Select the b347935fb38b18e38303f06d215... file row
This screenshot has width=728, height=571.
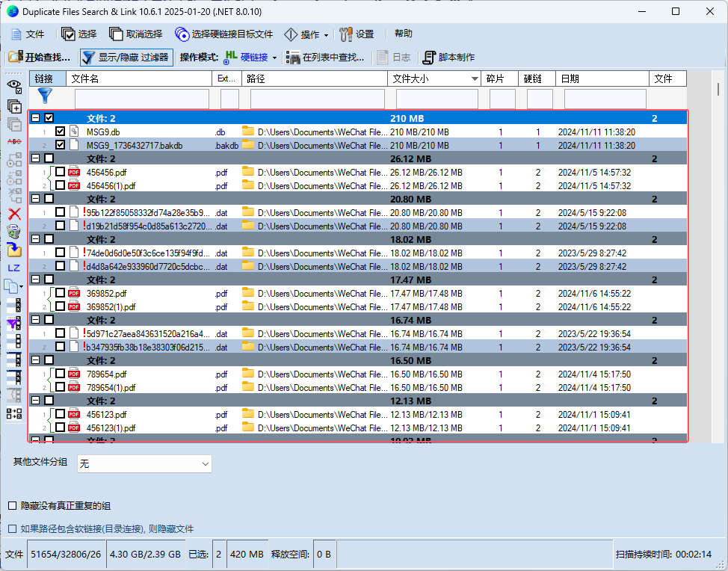coord(357,347)
